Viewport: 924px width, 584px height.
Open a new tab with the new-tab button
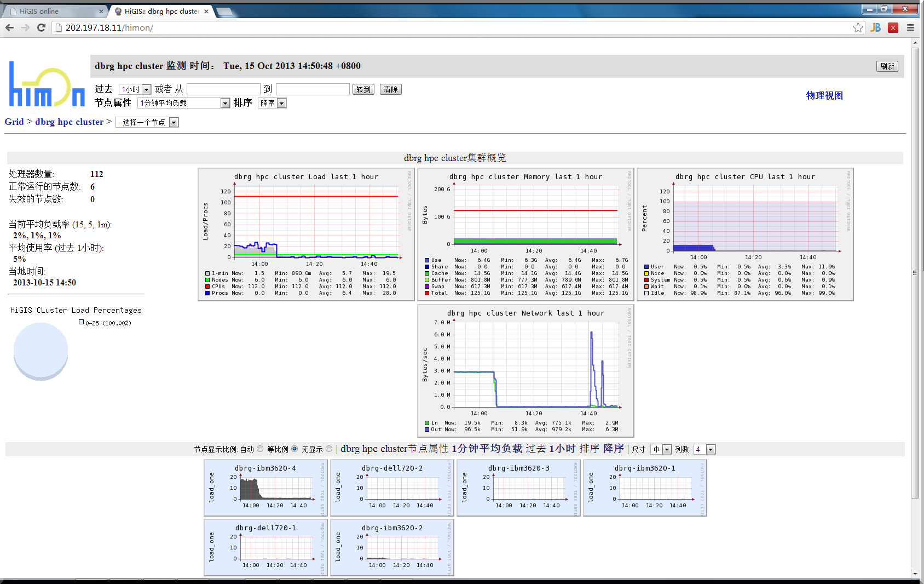(224, 12)
